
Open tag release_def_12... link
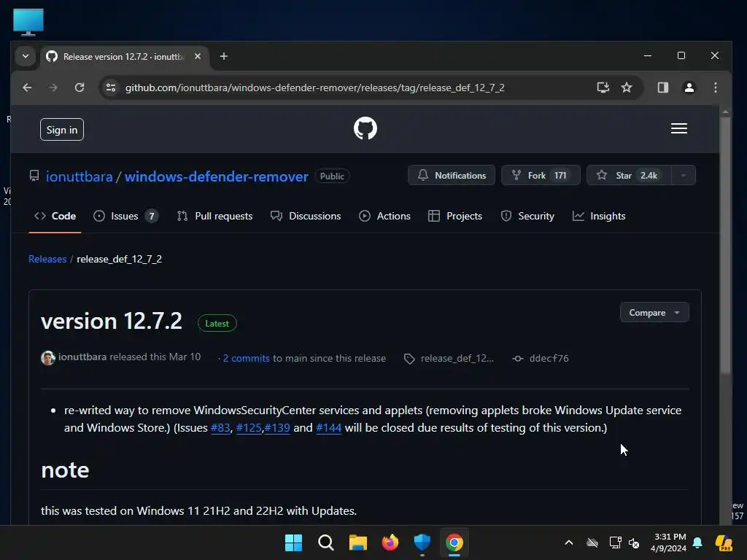[x=457, y=358]
